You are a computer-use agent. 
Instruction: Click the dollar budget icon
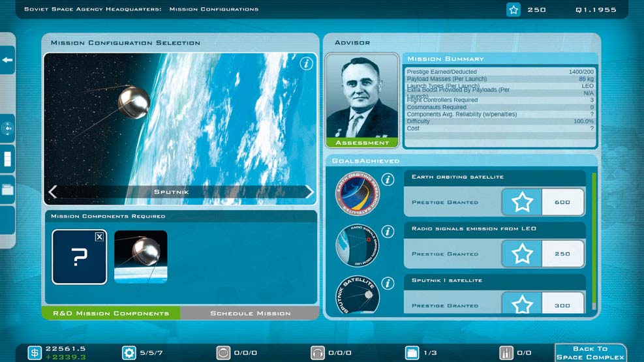(x=35, y=353)
